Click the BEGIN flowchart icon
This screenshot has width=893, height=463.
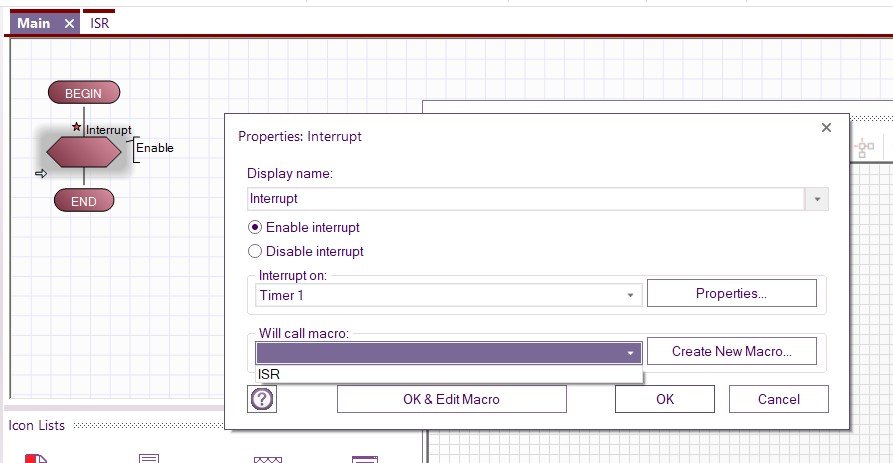[x=84, y=93]
